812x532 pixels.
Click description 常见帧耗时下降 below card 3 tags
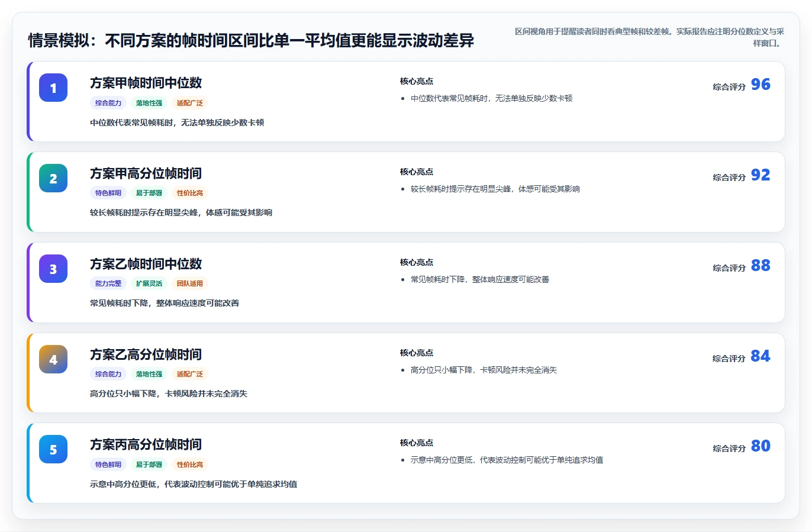click(165, 304)
